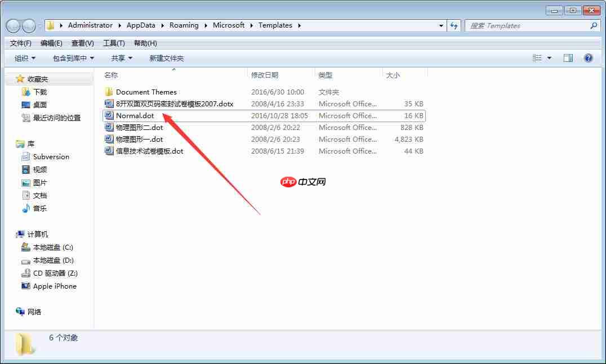606x364 pixels.
Task: Click the Roaming breadcrumb in the path
Action: pos(184,25)
